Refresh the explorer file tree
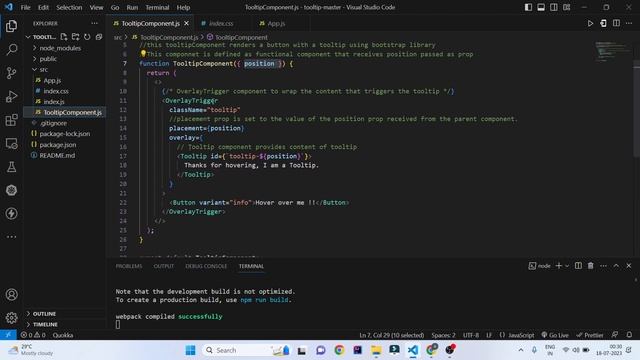 [87, 37]
